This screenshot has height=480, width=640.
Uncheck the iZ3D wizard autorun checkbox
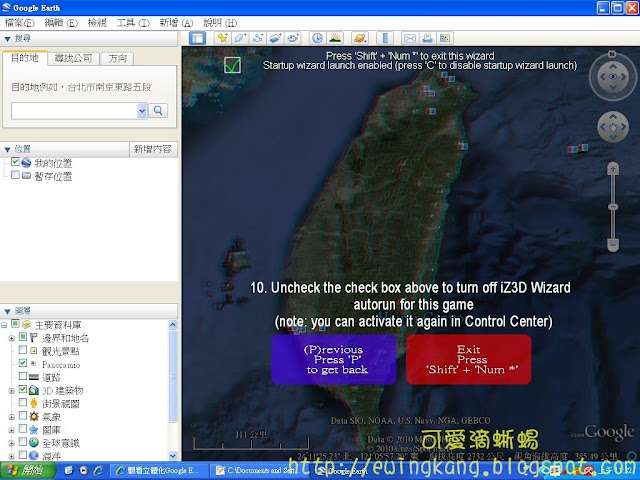[232, 65]
